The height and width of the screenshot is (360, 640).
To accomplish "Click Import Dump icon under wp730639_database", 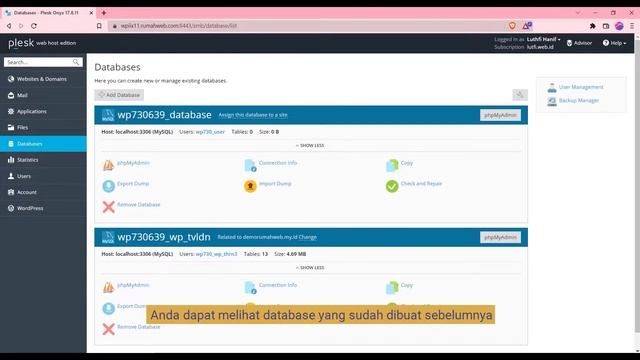I will click(250, 186).
